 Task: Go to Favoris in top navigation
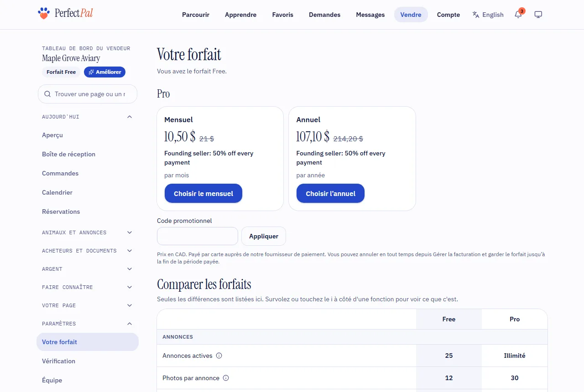(x=283, y=15)
